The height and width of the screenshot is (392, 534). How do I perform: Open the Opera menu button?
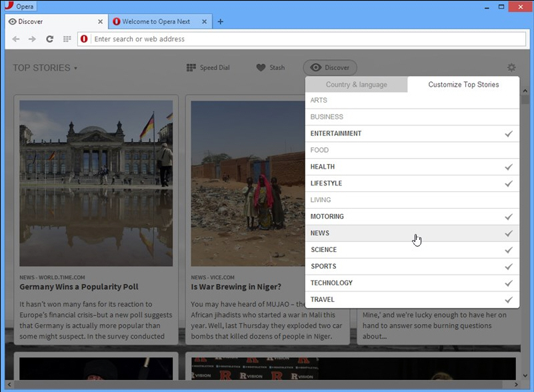[x=20, y=6]
